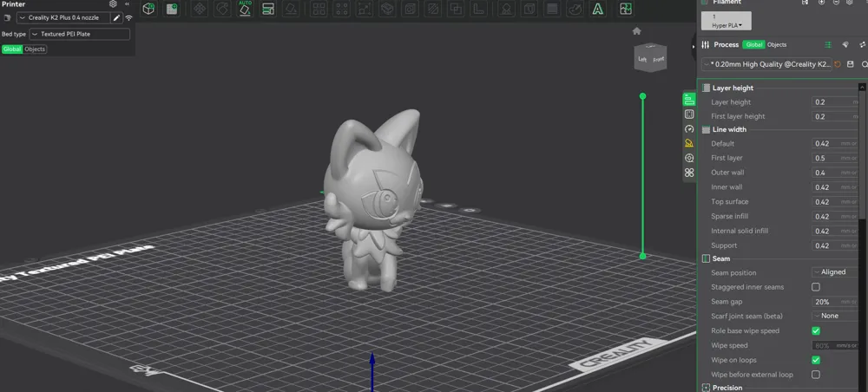Open the assembly view icon at toolbar end

tap(626, 9)
